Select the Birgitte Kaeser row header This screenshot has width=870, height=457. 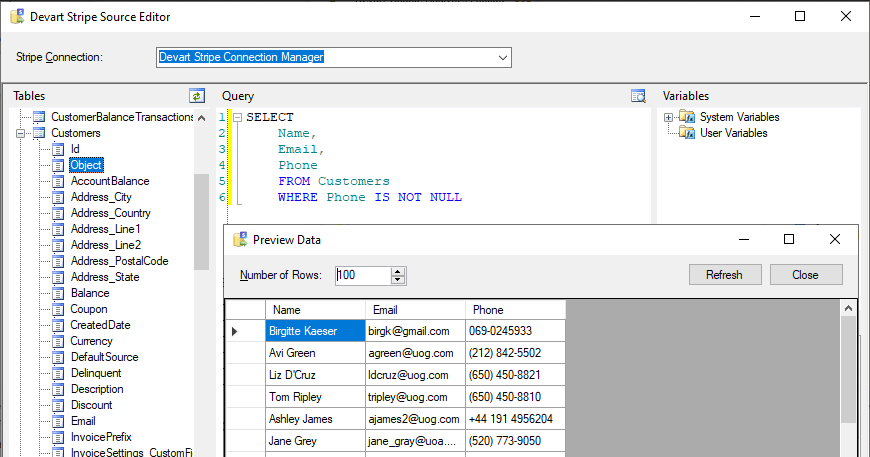coord(245,331)
